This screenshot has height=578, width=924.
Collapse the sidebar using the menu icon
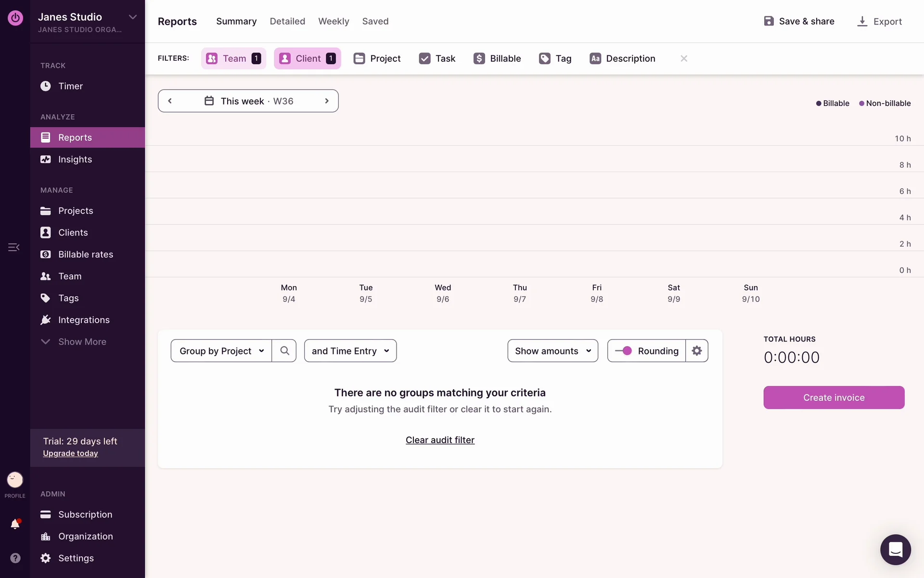click(x=13, y=247)
